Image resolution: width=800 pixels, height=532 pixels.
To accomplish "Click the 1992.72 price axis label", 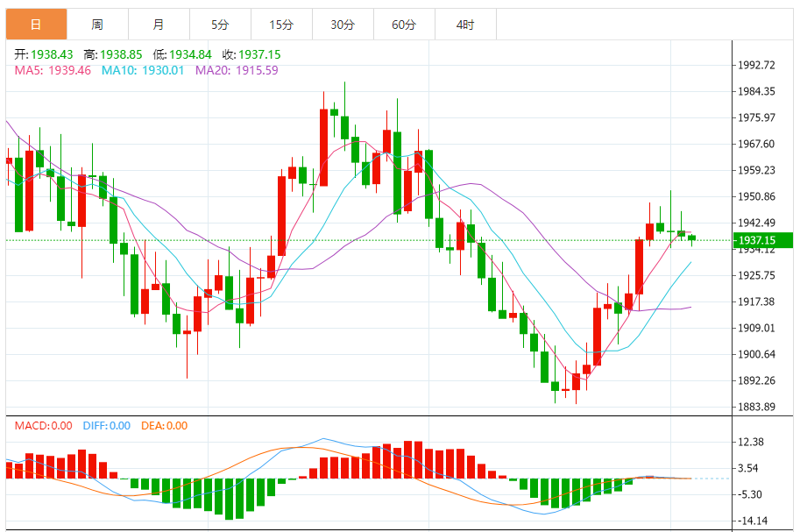I will (x=757, y=66).
